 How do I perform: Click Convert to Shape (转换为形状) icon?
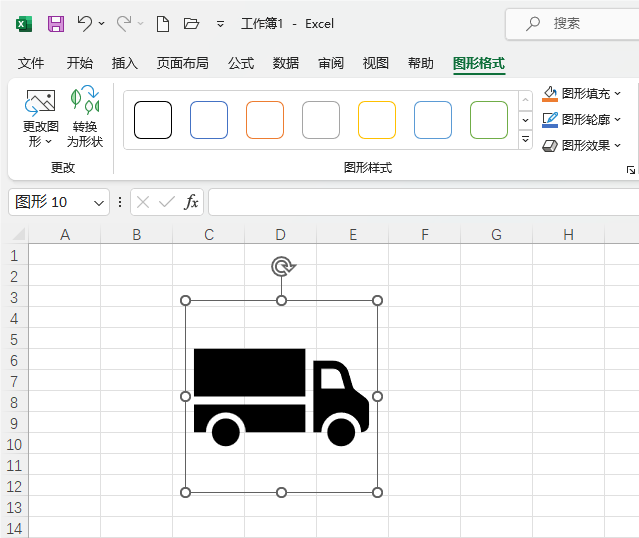point(85,118)
